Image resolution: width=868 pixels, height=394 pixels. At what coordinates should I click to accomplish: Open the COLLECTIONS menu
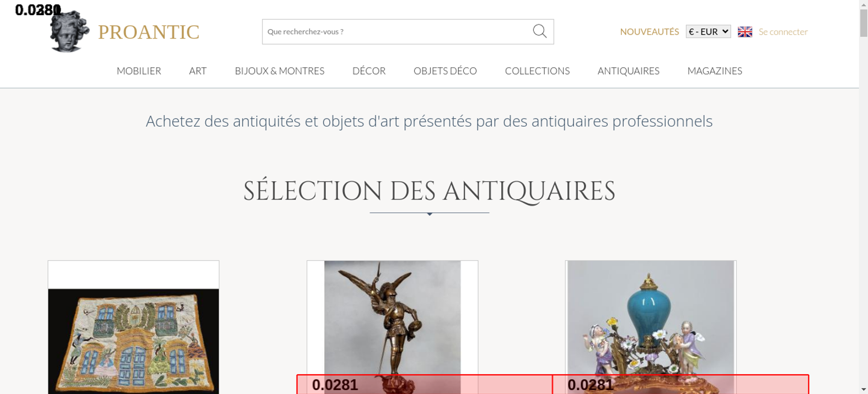tap(537, 71)
